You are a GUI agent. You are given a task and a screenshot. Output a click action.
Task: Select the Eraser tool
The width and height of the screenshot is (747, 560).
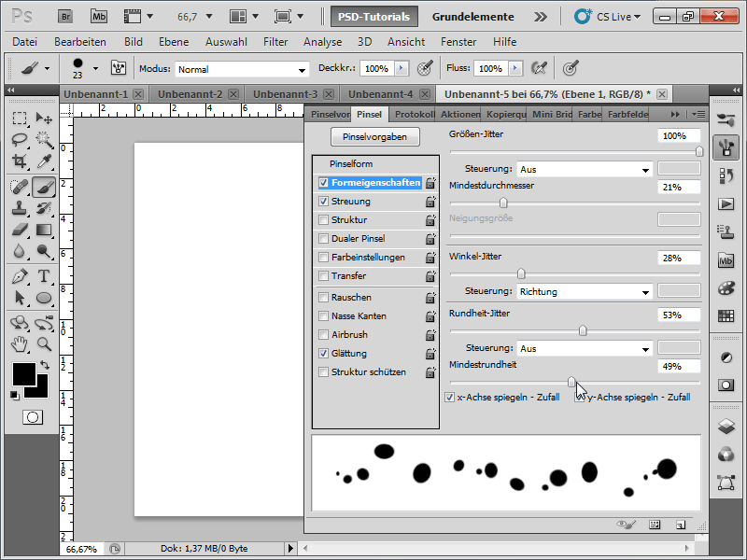[19, 230]
